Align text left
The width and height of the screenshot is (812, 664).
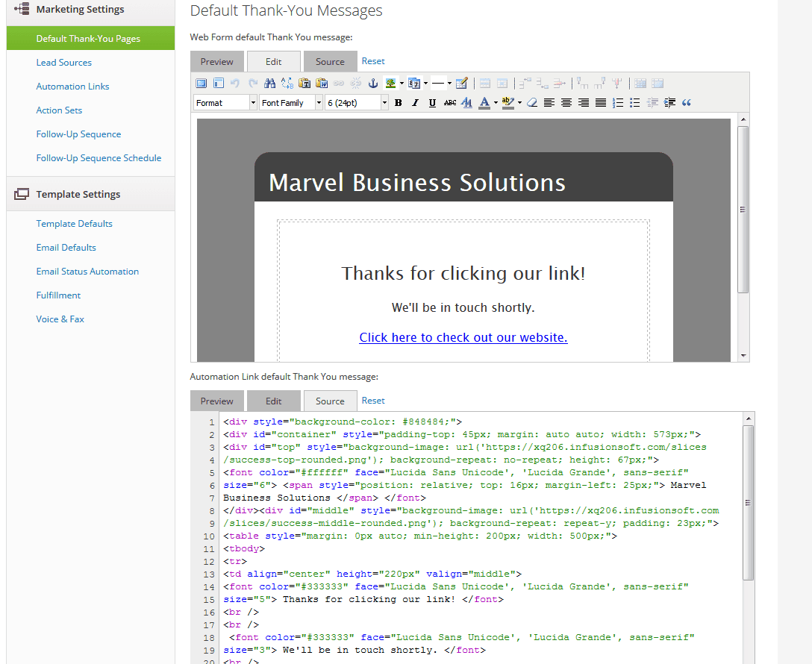(x=549, y=102)
